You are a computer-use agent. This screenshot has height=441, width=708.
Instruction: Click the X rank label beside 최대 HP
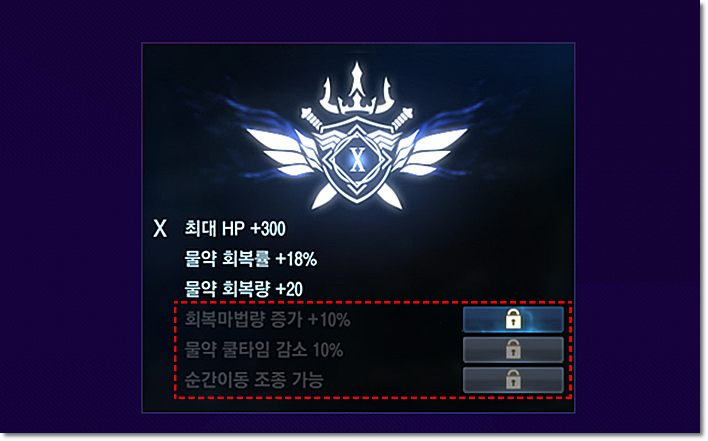[160, 229]
